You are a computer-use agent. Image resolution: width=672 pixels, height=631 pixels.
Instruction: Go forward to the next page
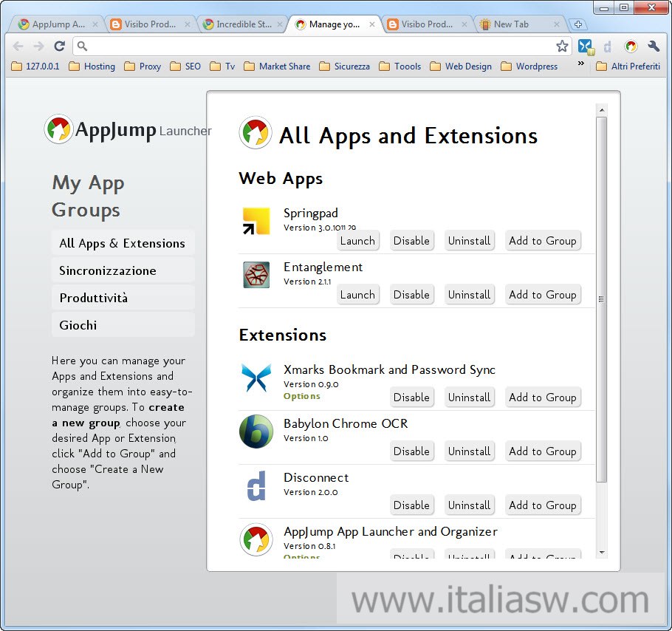[38, 47]
